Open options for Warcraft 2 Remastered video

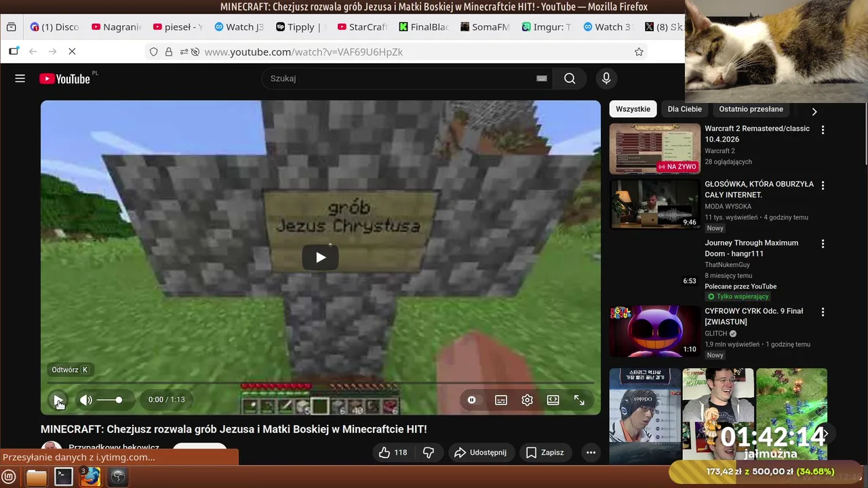point(823,129)
